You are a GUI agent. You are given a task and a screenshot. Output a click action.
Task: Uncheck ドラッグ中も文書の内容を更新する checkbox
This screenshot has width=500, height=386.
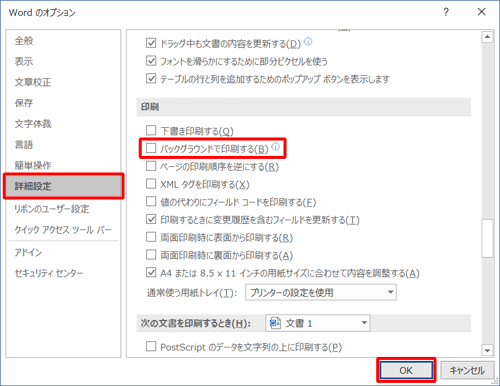pyautogui.click(x=151, y=43)
